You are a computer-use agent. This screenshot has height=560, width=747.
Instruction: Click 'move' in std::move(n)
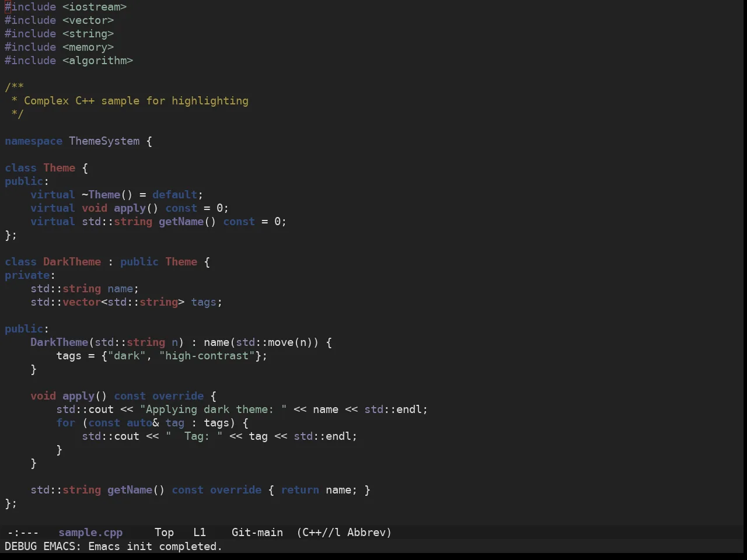click(281, 342)
